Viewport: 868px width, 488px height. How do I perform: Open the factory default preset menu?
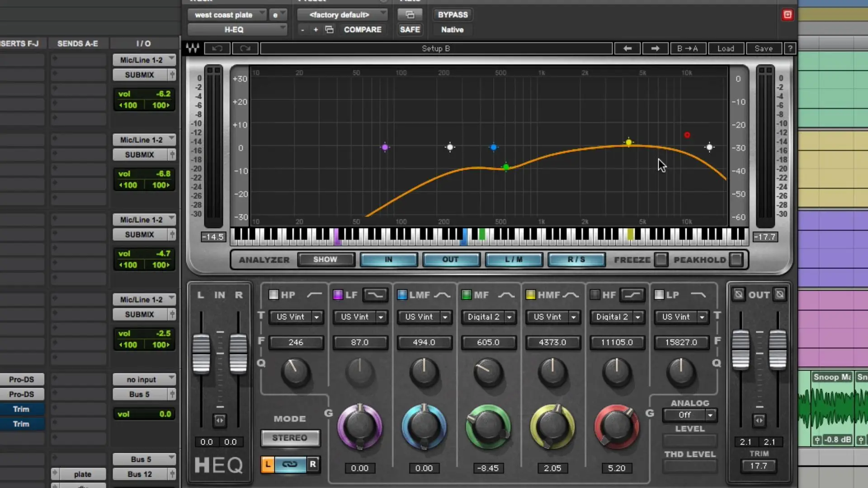pos(342,15)
